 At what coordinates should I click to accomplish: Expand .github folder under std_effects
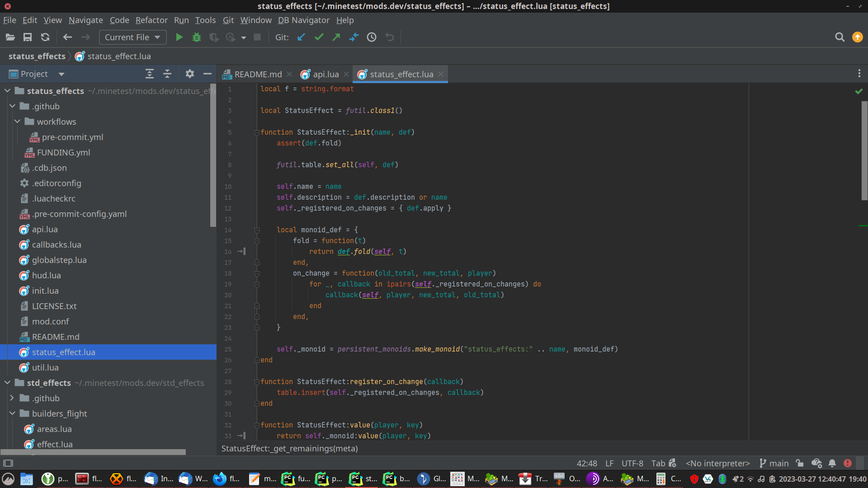[x=12, y=398]
